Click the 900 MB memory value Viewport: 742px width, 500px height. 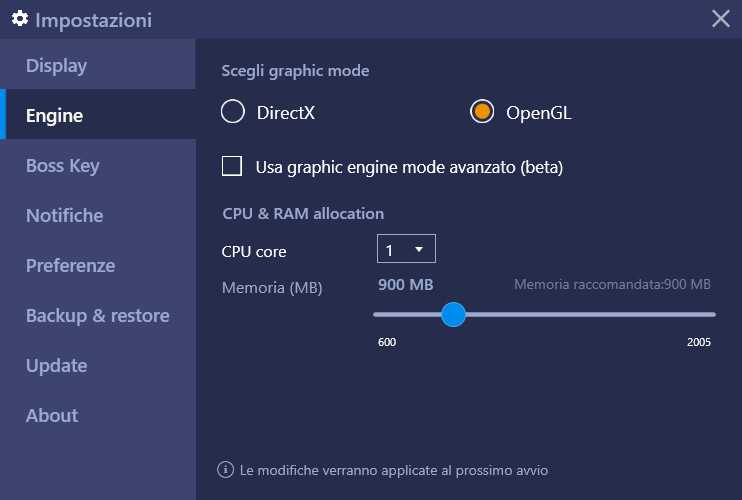(406, 285)
